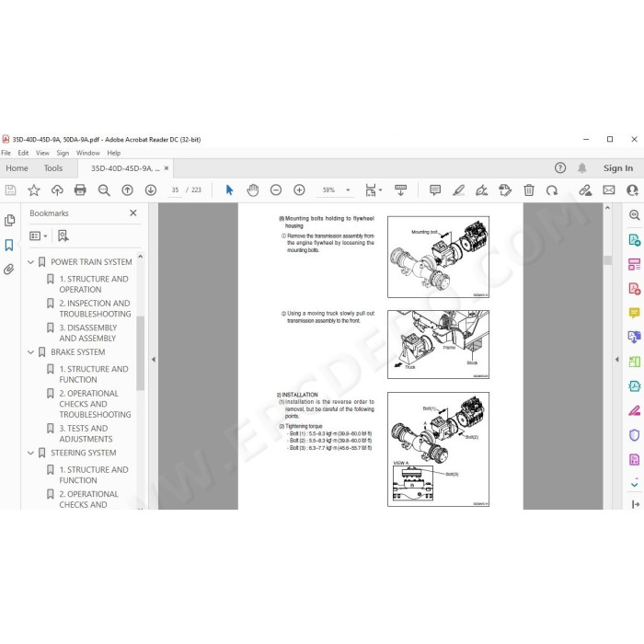Open the sign document pen tool
Viewport: 644px width, 644px height.
[481, 190]
